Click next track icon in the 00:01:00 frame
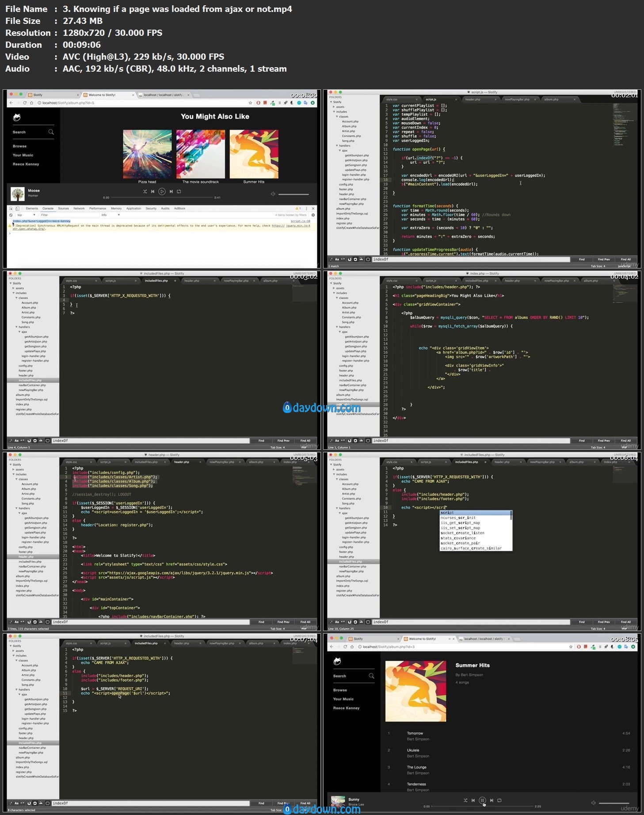Viewport: 644px width, 815px height. click(171, 191)
